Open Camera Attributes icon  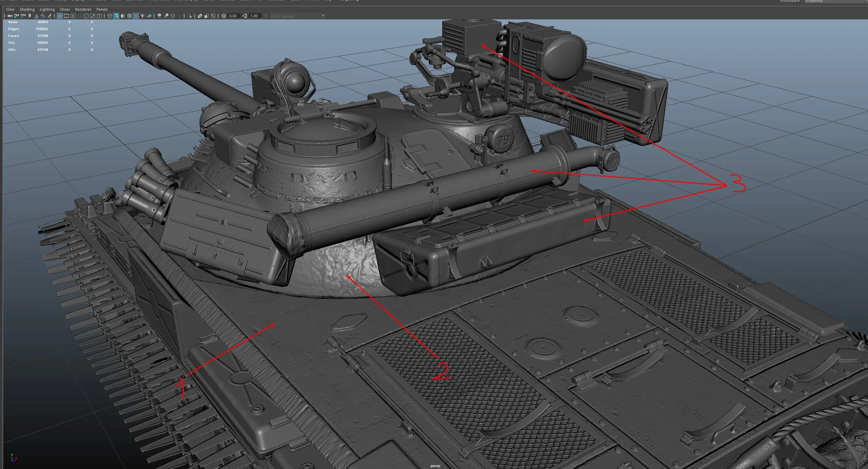tap(23, 16)
